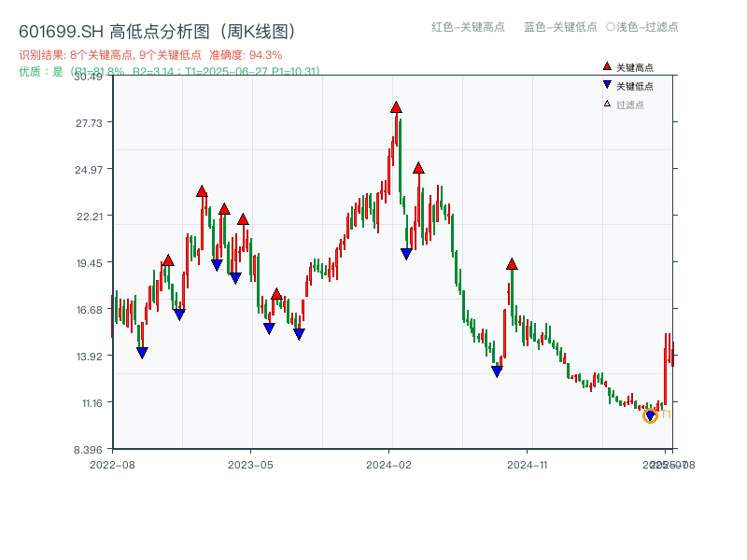
Task: Click the circle icon beside 浅色-过滤点 label
Action: [611, 28]
